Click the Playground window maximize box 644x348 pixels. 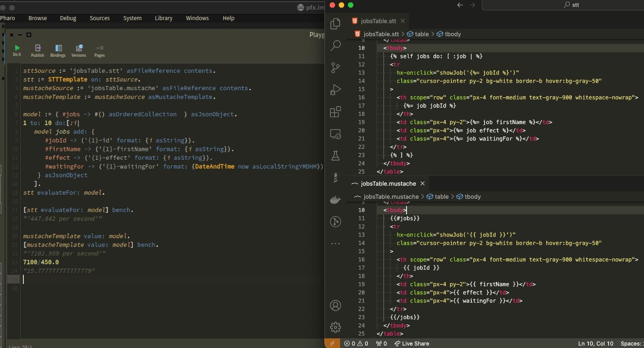(x=29, y=35)
